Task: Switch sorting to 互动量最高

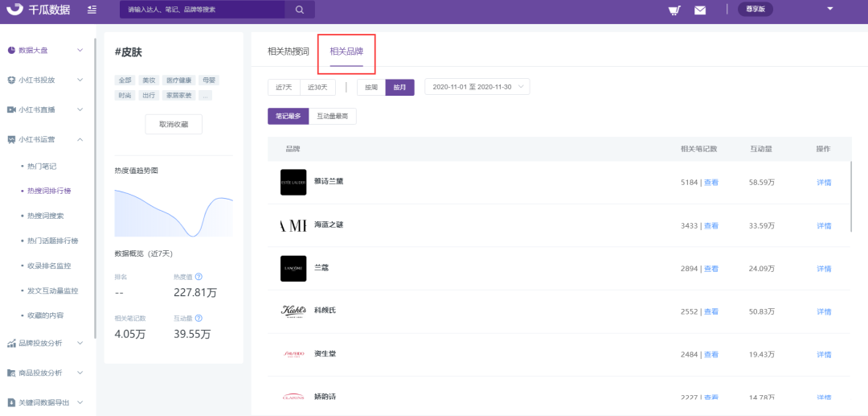Action: point(332,117)
